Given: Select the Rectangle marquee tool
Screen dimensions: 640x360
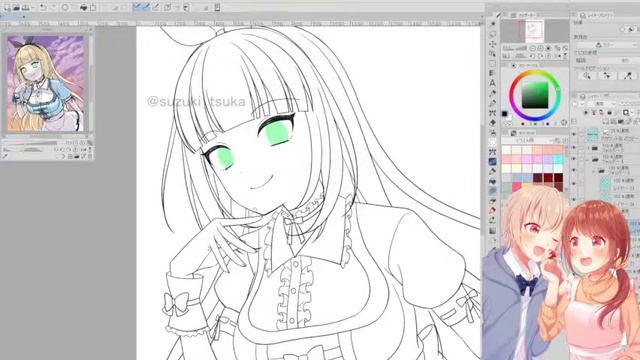Looking at the screenshot, I should 493,64.
